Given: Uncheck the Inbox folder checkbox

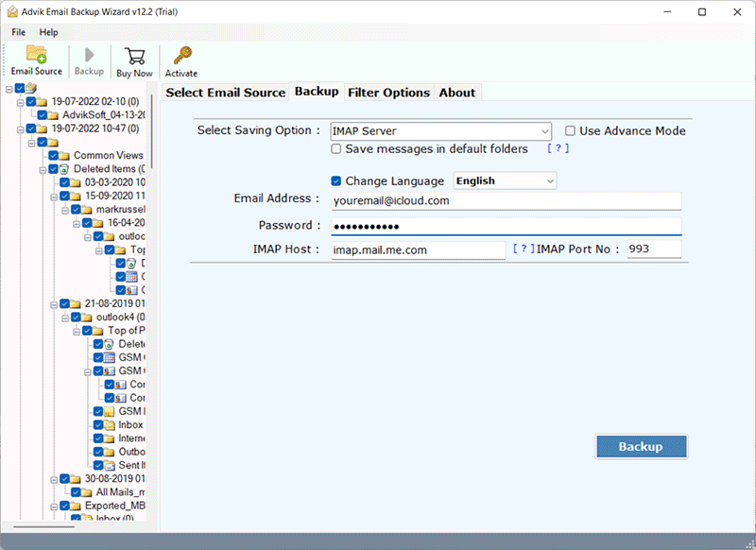Looking at the screenshot, I should [98, 425].
